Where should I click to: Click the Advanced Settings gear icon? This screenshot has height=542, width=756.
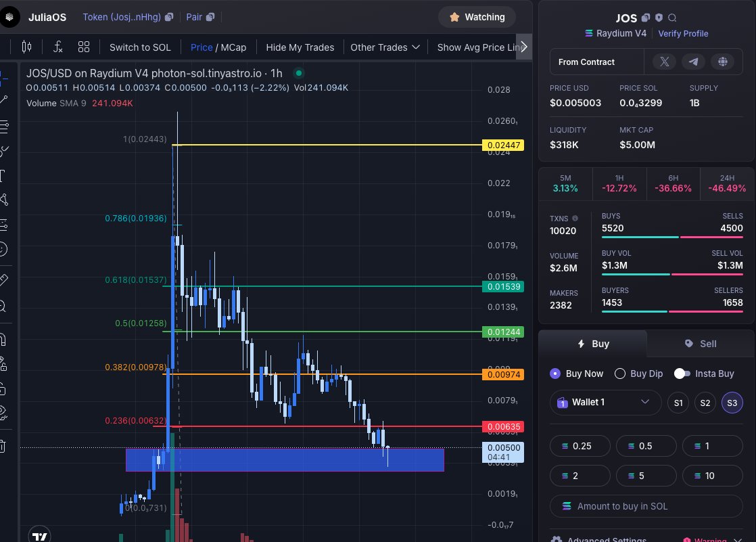pyautogui.click(x=557, y=539)
